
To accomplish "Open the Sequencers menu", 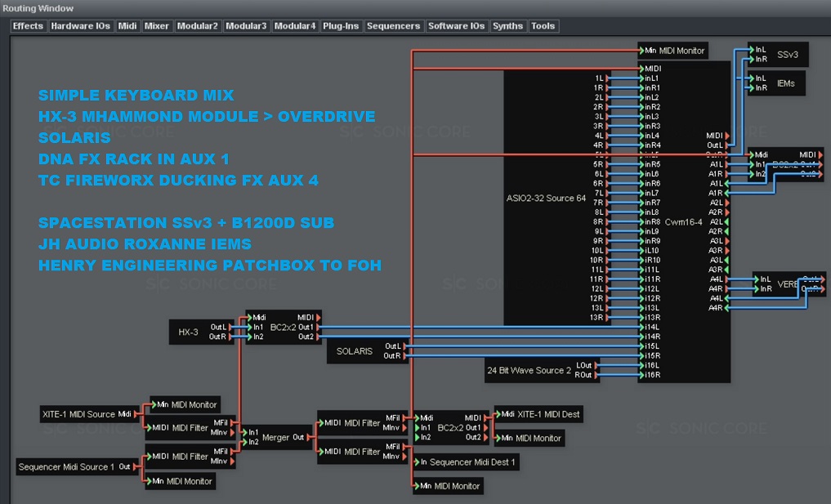I will pyautogui.click(x=393, y=26).
